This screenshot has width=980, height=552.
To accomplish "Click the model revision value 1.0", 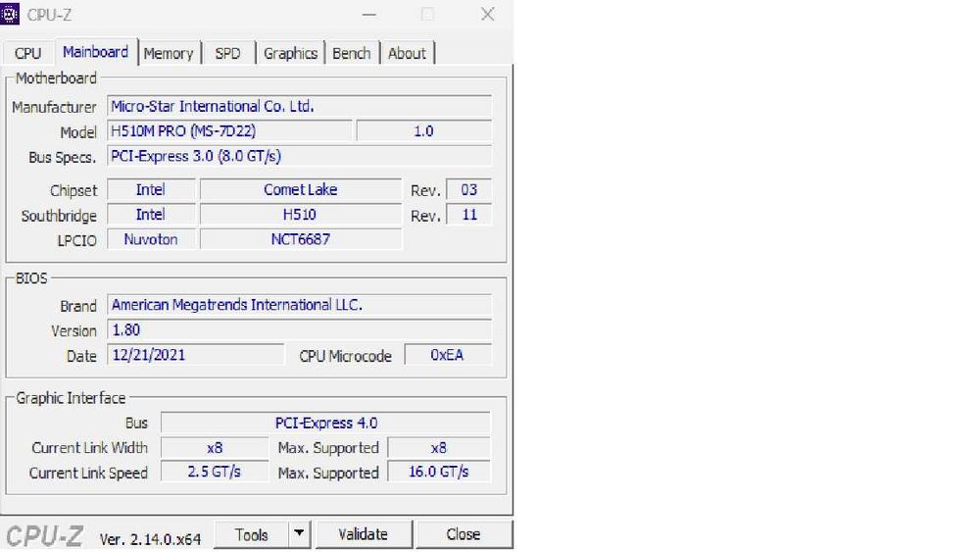I will tap(423, 131).
